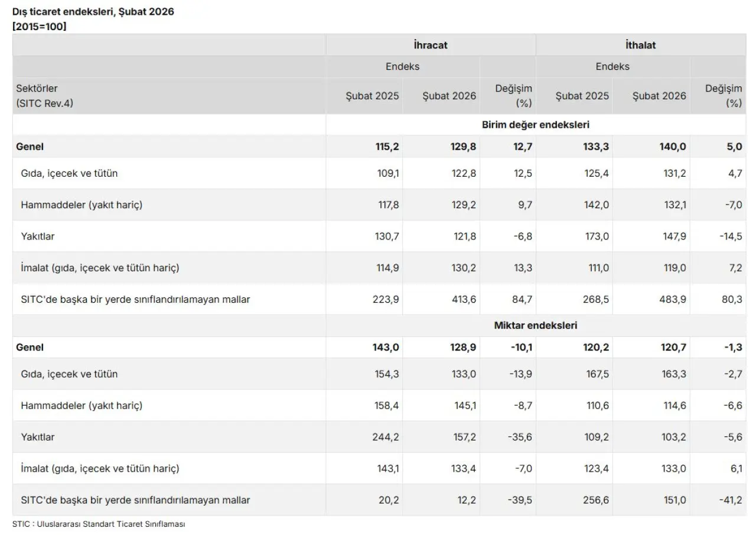The width and height of the screenshot is (756, 535).
Task: Click the "Sektörler (SITC Rev.4)" header cell
Action: tap(45, 96)
